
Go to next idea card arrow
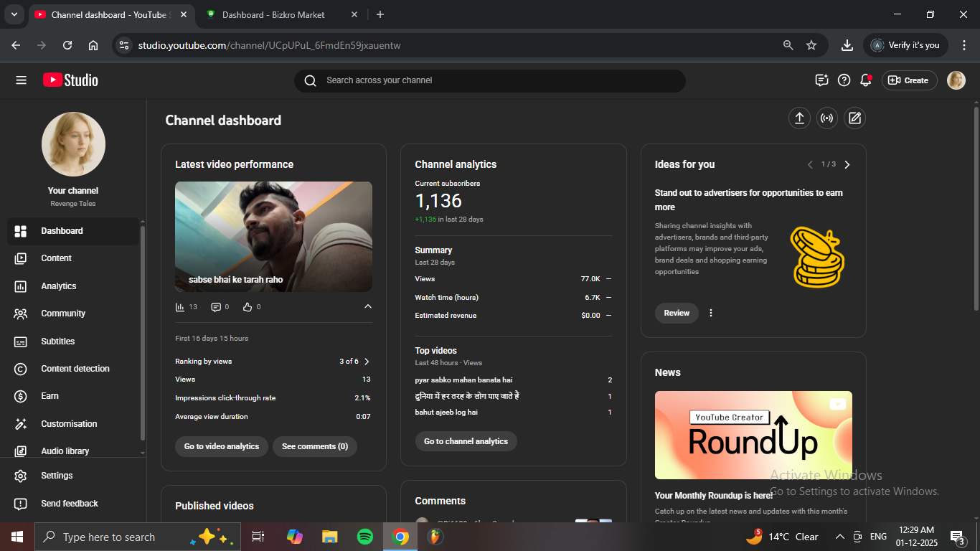[847, 164]
